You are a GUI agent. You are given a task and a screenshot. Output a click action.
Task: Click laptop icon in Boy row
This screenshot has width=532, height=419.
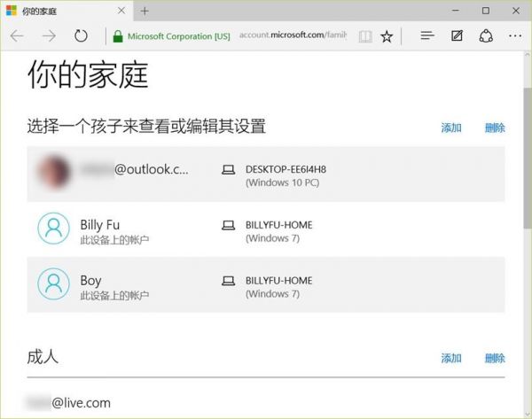coord(229,281)
